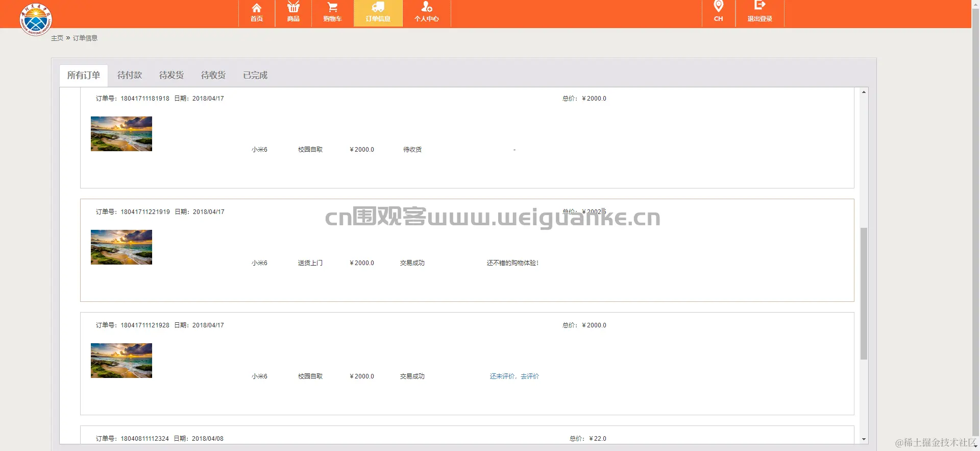
Task: Click 交易成功 status of order 18041711221919
Action: point(412,263)
